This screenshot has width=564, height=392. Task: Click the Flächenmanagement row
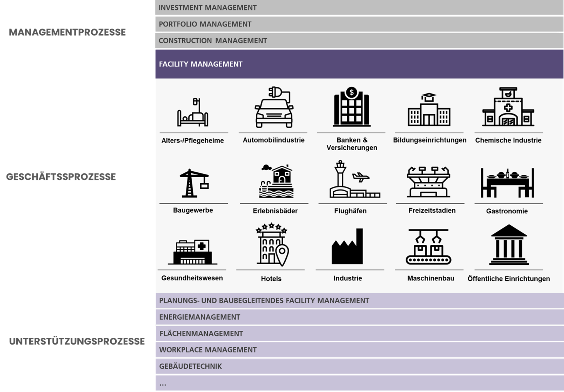(359, 333)
